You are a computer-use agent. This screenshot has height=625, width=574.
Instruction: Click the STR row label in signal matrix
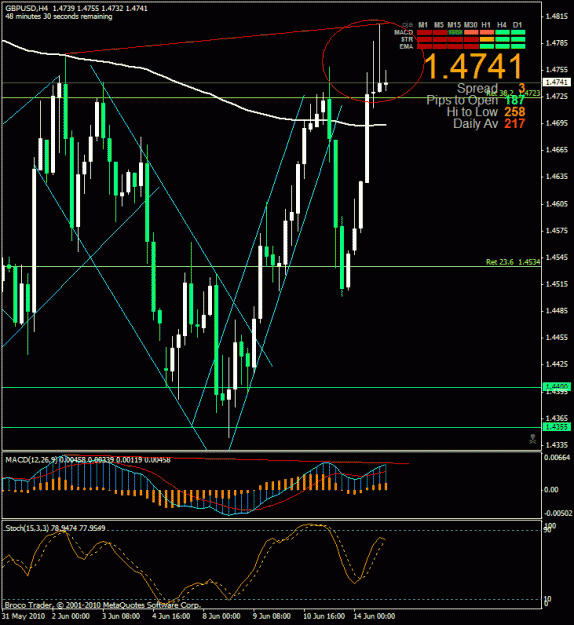[407, 39]
